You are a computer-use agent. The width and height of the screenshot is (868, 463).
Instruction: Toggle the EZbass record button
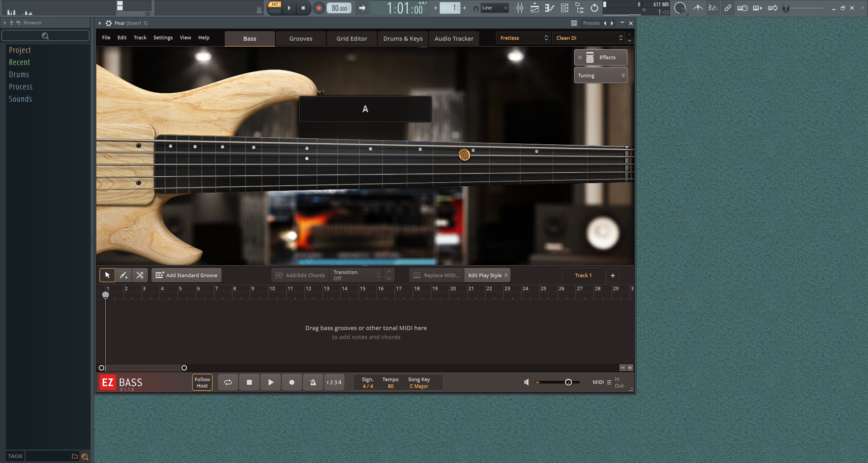(292, 382)
